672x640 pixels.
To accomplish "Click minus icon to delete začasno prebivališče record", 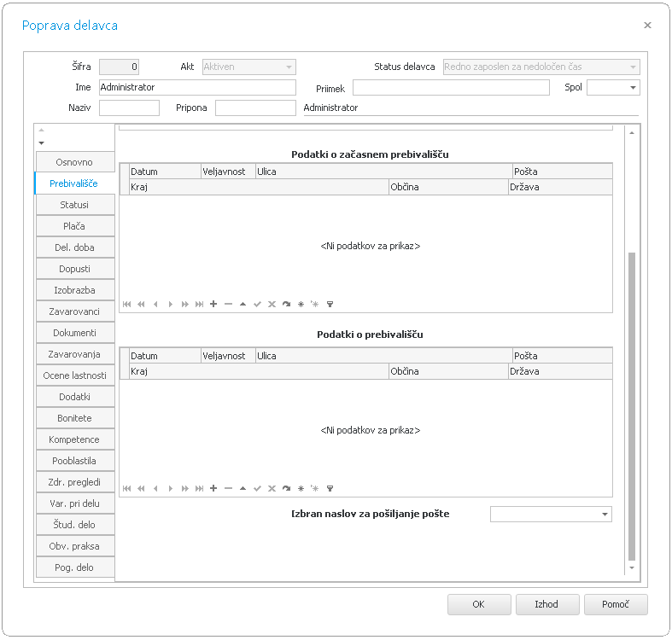I will click(x=228, y=304).
